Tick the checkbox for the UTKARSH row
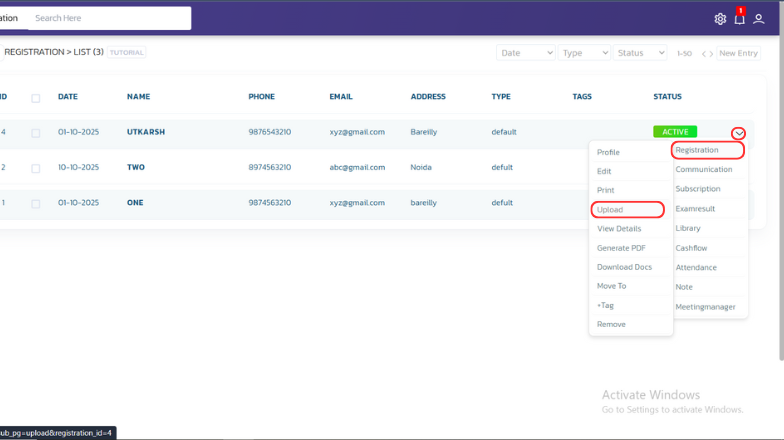Screen dimensions: 784x440 36,132
